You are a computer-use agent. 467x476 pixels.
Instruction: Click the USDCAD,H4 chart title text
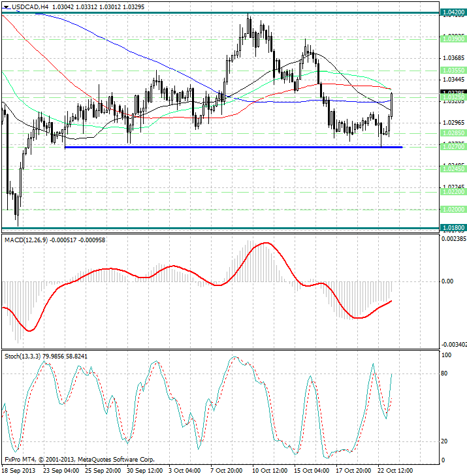pos(30,7)
